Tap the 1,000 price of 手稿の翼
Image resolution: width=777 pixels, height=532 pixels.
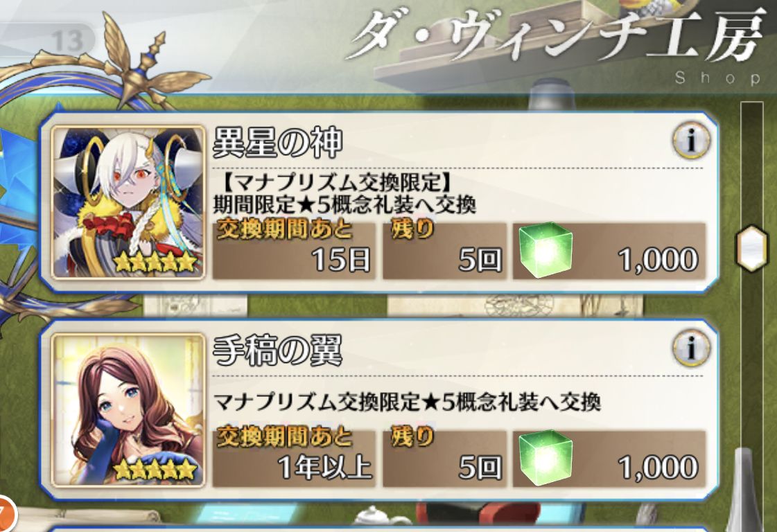point(658,467)
